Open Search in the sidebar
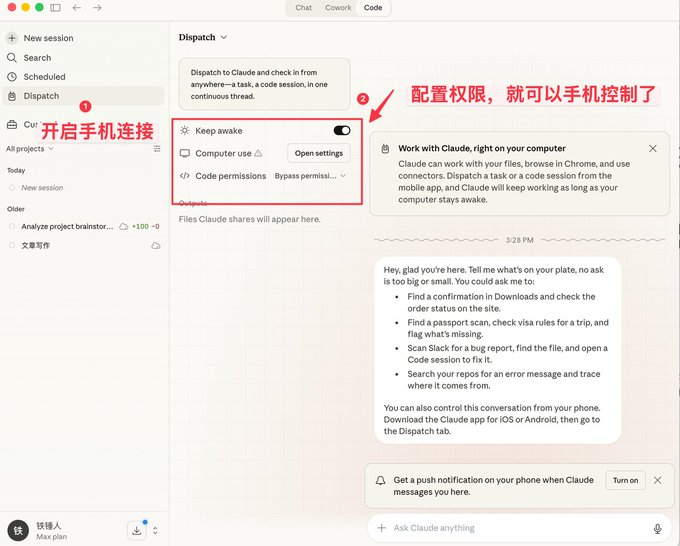Screen dimensions: 680x546 pos(37,58)
